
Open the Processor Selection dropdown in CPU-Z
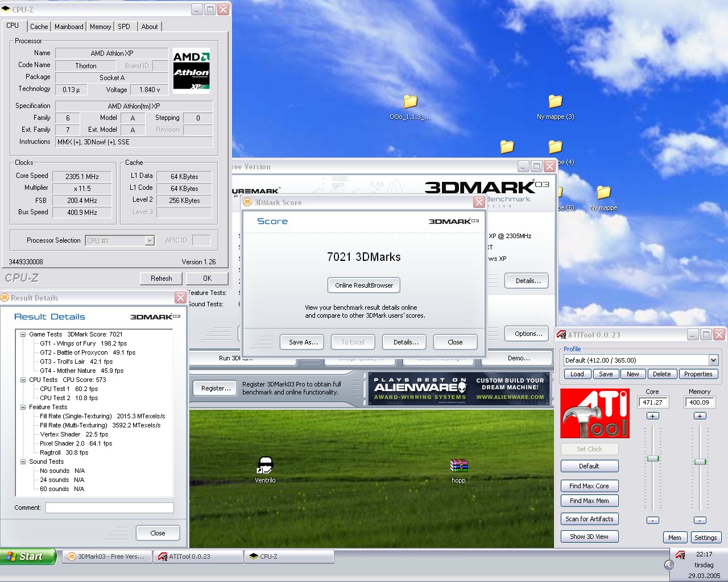click(x=150, y=240)
